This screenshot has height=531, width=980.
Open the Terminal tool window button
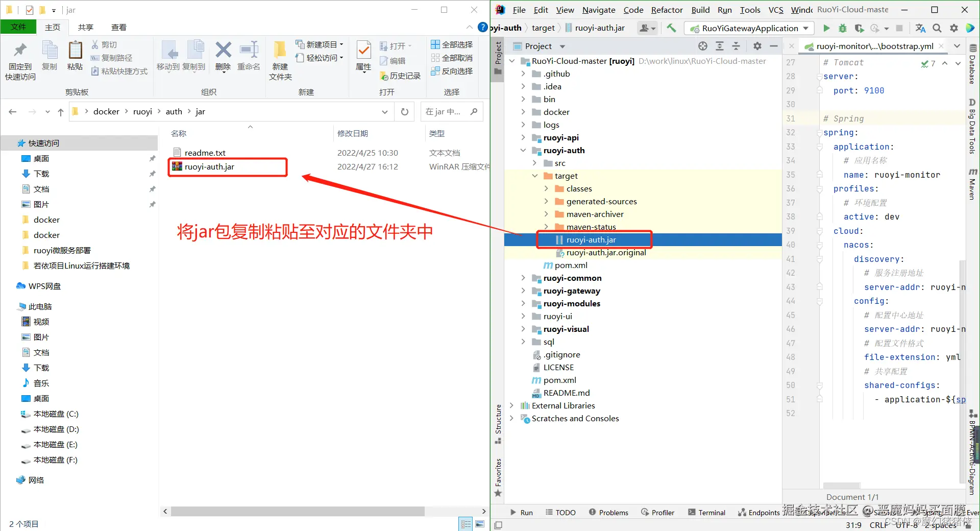[x=706, y=512]
